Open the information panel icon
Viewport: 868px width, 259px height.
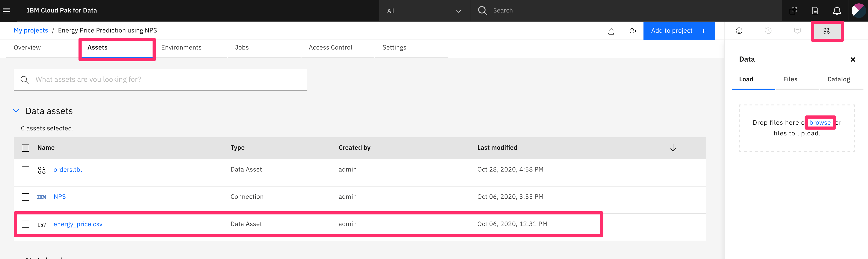pyautogui.click(x=739, y=31)
